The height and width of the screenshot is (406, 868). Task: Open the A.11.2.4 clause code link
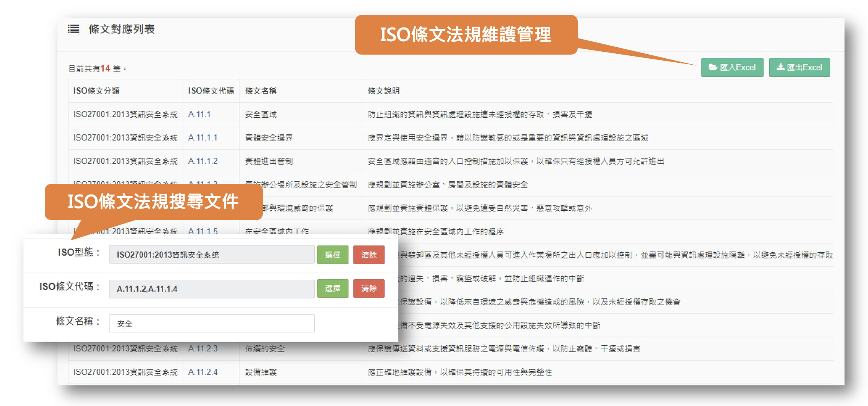tap(203, 372)
